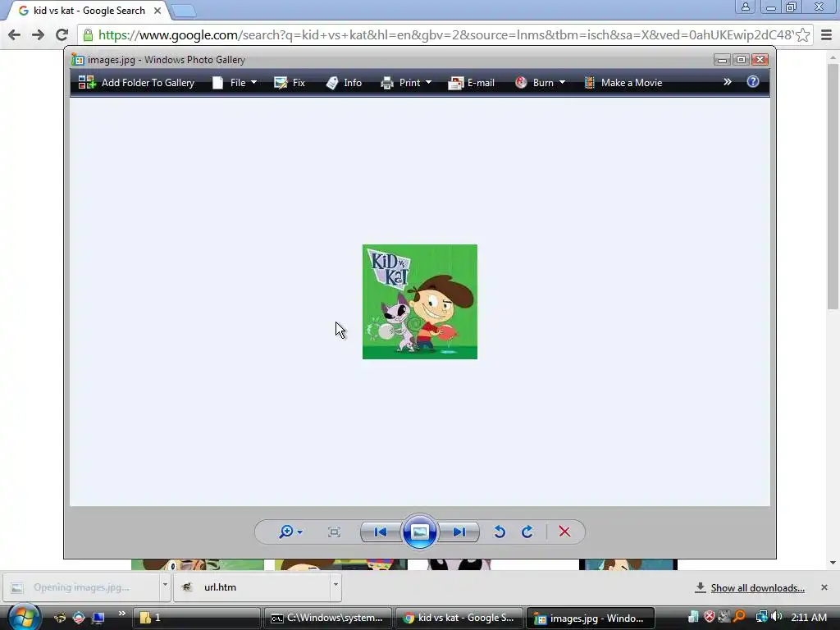Open the Windows Start orb

tap(25, 617)
